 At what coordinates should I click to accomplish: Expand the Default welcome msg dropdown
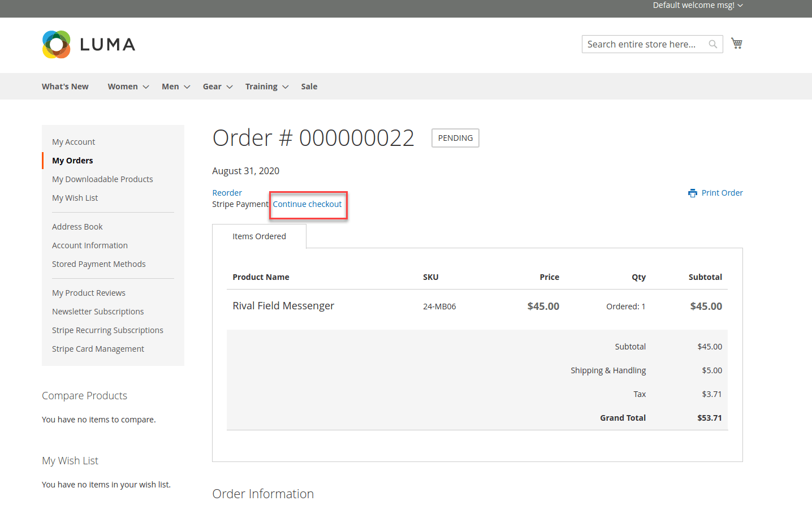coord(740,6)
